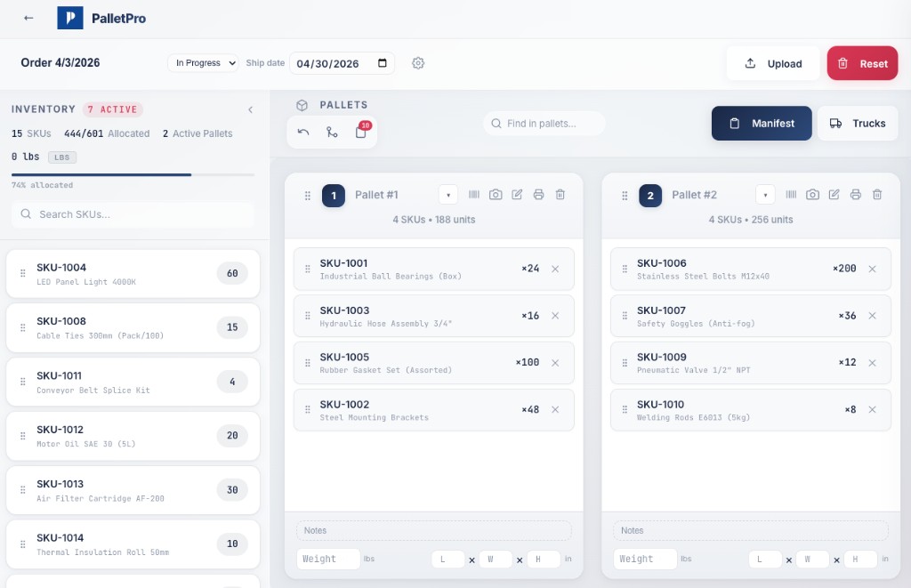Click Pallet #1 height H field
Screen dimensions: 911x588
coord(544,560)
